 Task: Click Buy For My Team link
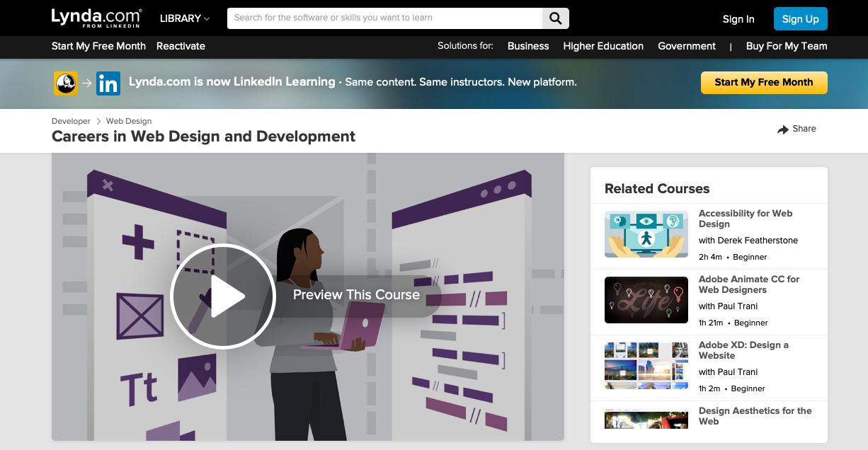(787, 46)
